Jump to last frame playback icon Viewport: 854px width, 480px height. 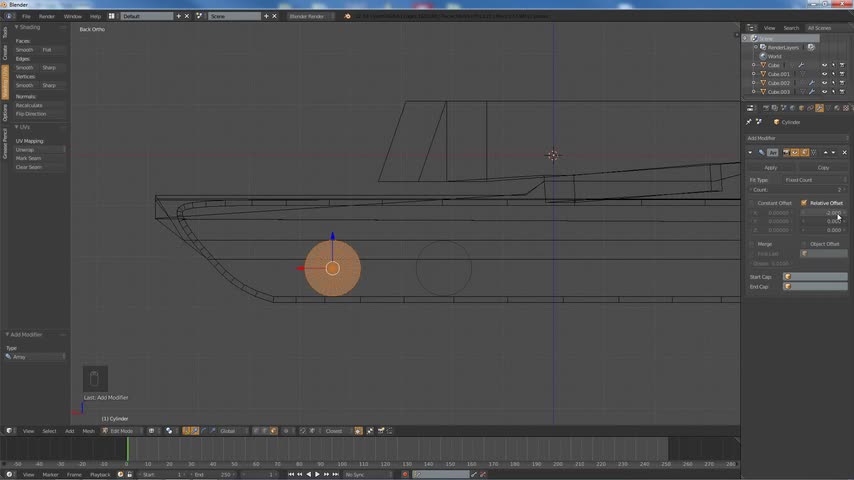point(336,475)
